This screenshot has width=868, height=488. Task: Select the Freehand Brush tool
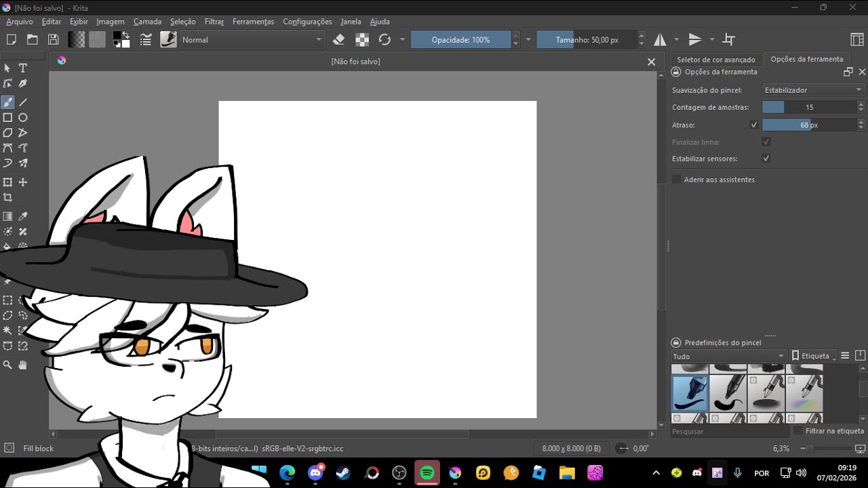pyautogui.click(x=7, y=102)
